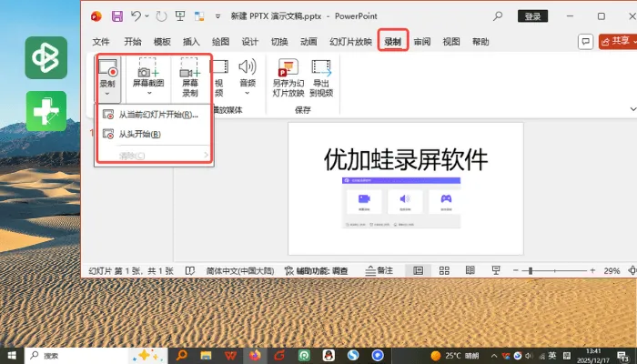The height and width of the screenshot is (364, 637).
Task: Open WPS Office from taskbar
Action: (x=230, y=356)
